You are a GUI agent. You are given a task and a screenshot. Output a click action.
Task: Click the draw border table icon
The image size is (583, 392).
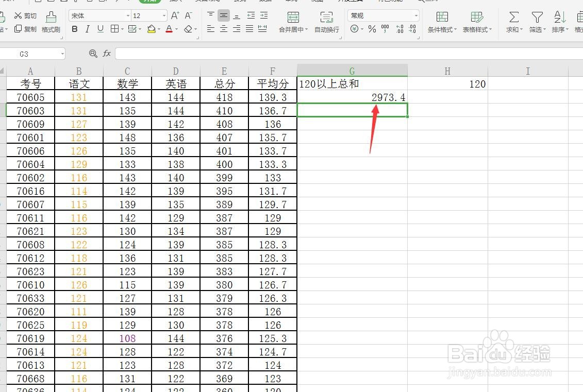pyautogui.click(x=132, y=29)
